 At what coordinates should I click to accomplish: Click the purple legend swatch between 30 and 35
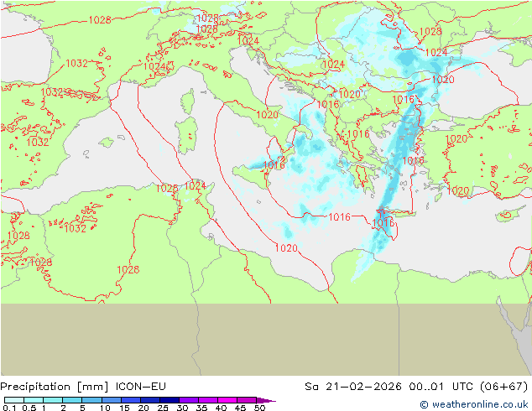pyautogui.click(x=189, y=400)
